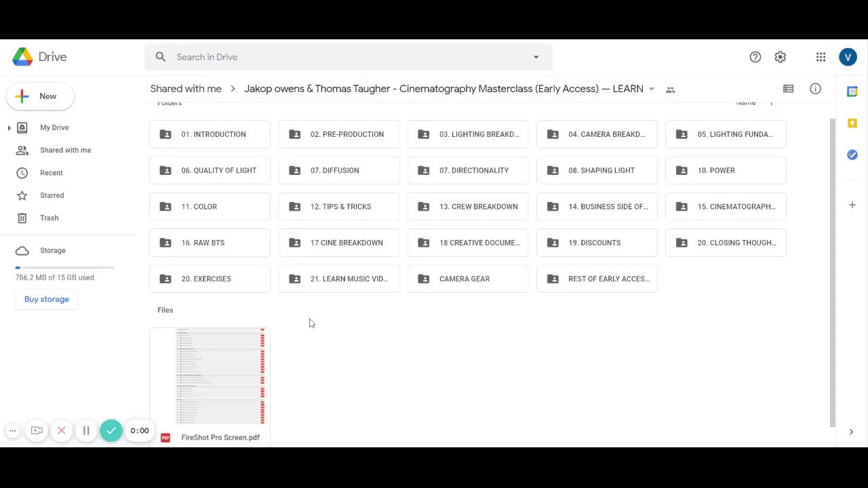Open the Support help icon
This screenshot has height=488, width=868.
click(755, 57)
